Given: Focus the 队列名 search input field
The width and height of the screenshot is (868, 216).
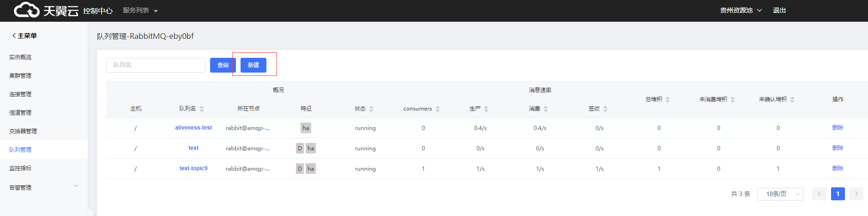Looking at the screenshot, I should pyautogui.click(x=156, y=65).
